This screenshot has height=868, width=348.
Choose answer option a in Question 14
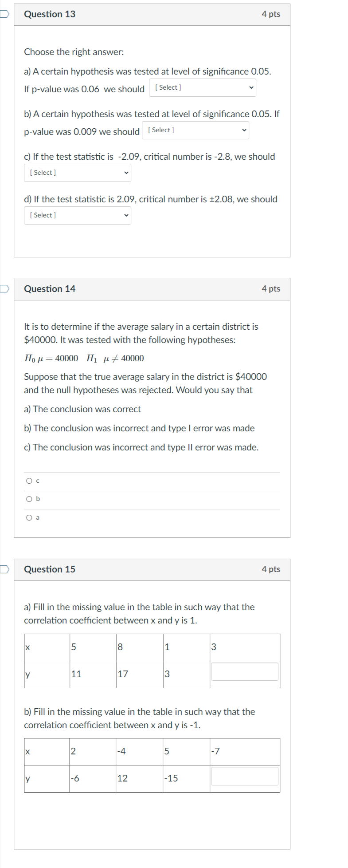pyautogui.click(x=29, y=517)
